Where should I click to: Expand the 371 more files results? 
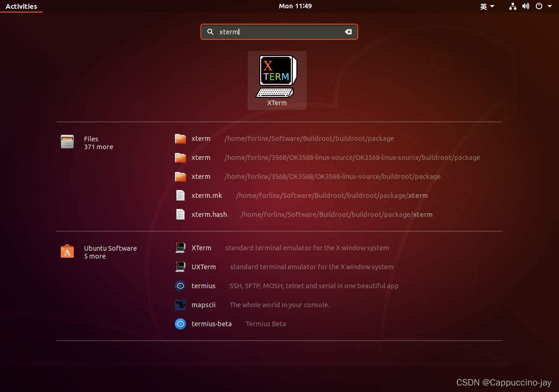98,147
